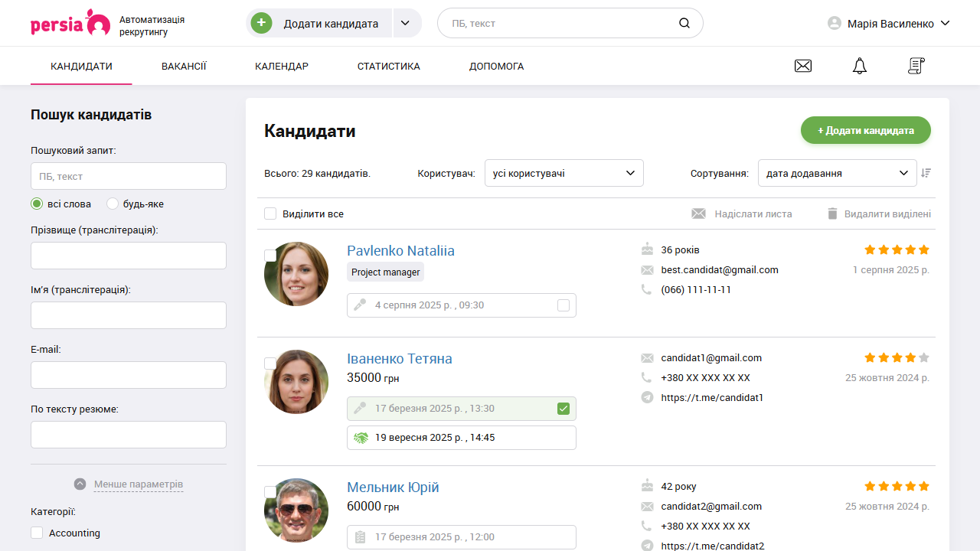This screenshot has height=551, width=980.
Task: Select the будь-яке radio button
Action: point(113,204)
